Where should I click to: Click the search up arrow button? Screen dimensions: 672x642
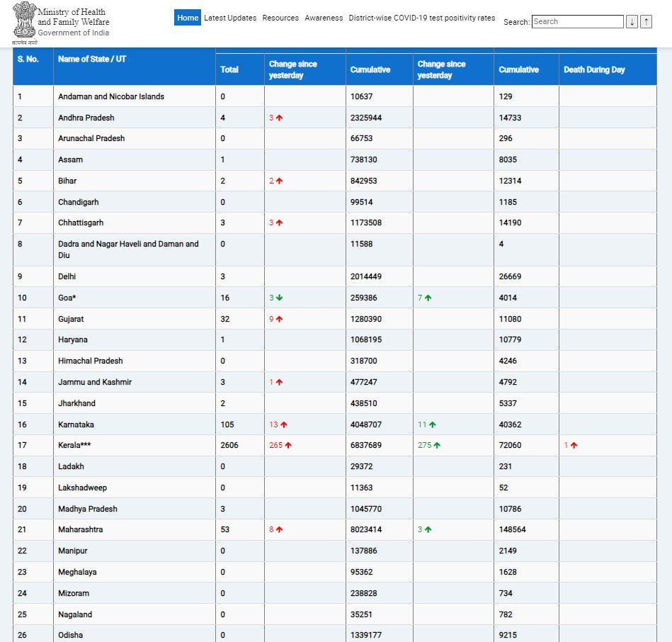(x=647, y=21)
